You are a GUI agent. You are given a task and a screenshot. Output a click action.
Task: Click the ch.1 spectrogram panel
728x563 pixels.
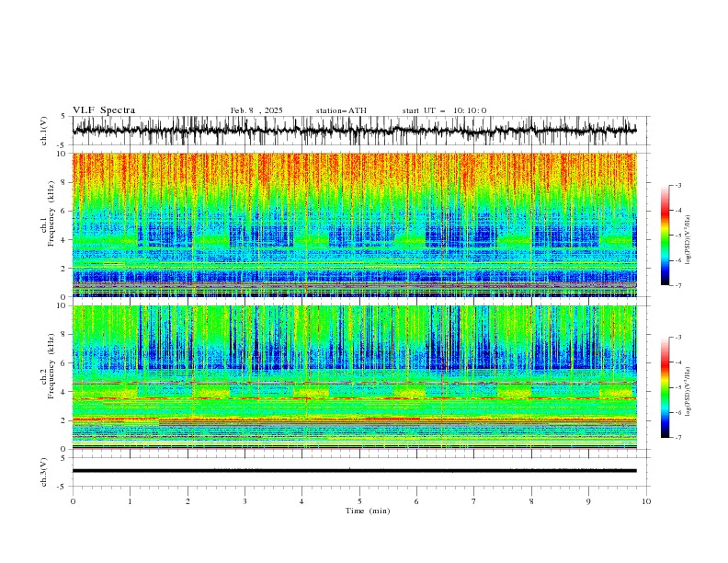355,224
